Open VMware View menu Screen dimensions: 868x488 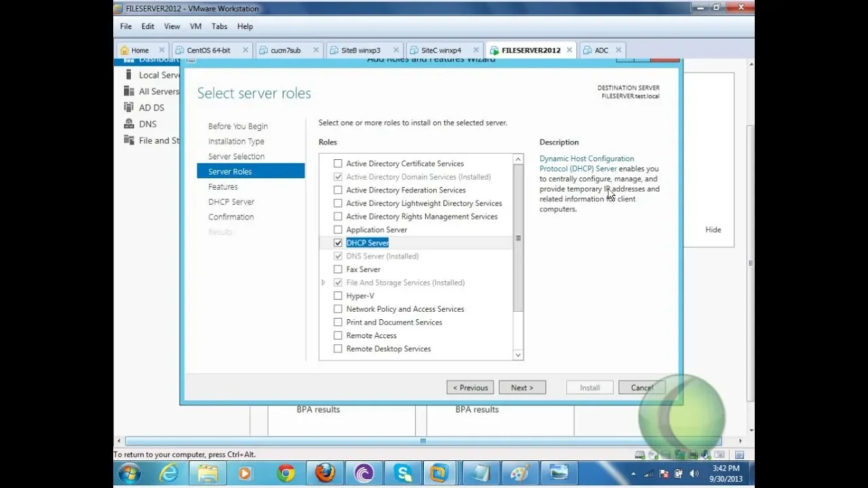coord(172,26)
